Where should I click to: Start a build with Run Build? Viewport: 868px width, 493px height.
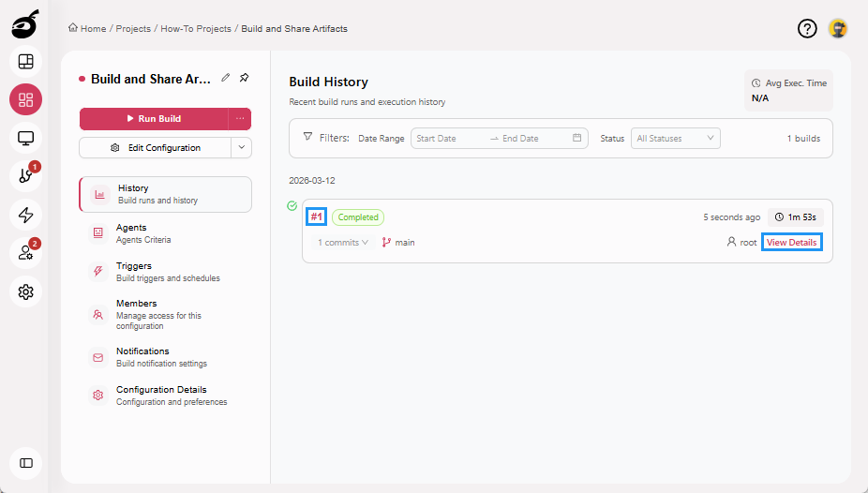154,118
